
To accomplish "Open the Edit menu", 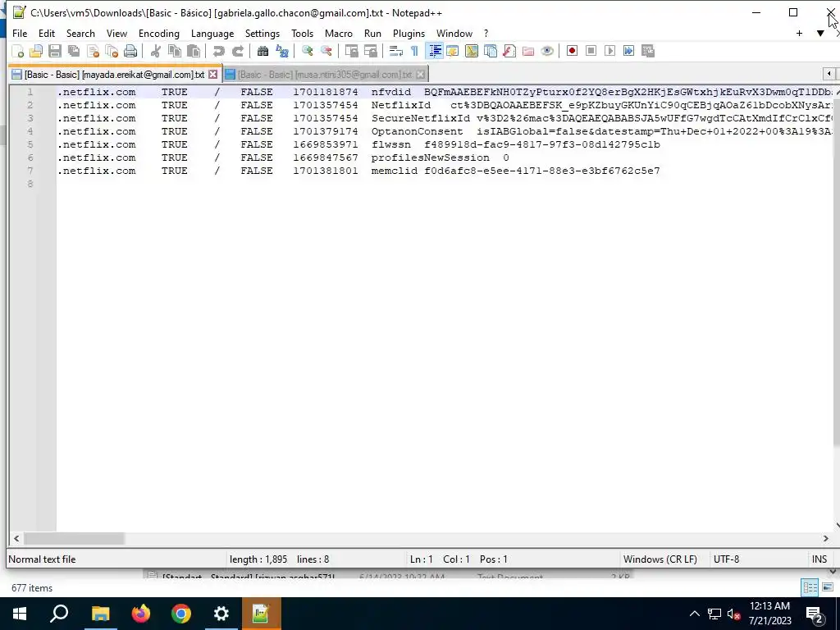I will click(47, 33).
